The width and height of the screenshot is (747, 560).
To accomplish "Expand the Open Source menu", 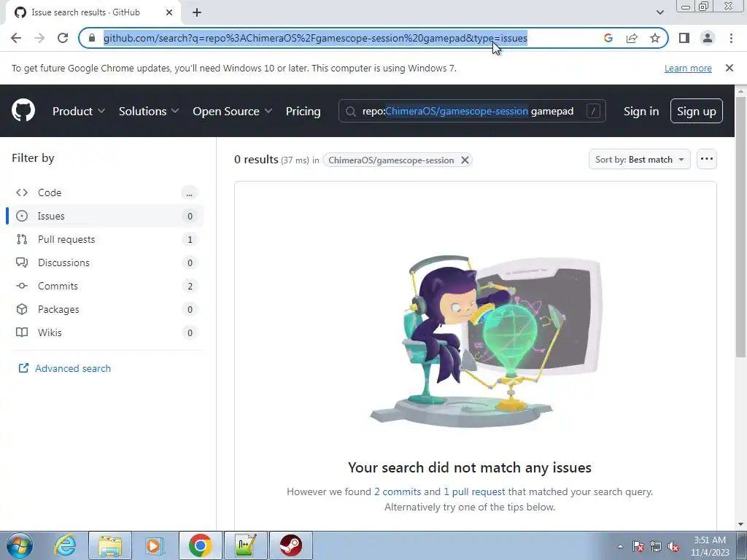I will click(233, 111).
